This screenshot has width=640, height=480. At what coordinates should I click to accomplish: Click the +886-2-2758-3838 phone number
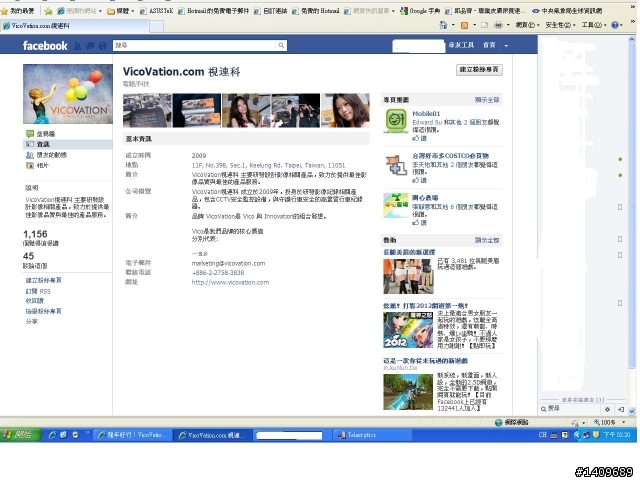click(218, 273)
